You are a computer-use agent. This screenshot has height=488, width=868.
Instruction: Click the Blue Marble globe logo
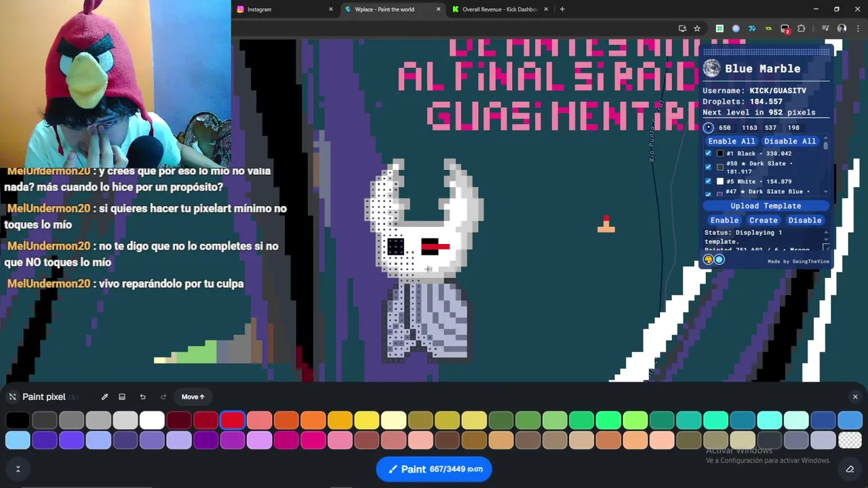pyautogui.click(x=711, y=68)
